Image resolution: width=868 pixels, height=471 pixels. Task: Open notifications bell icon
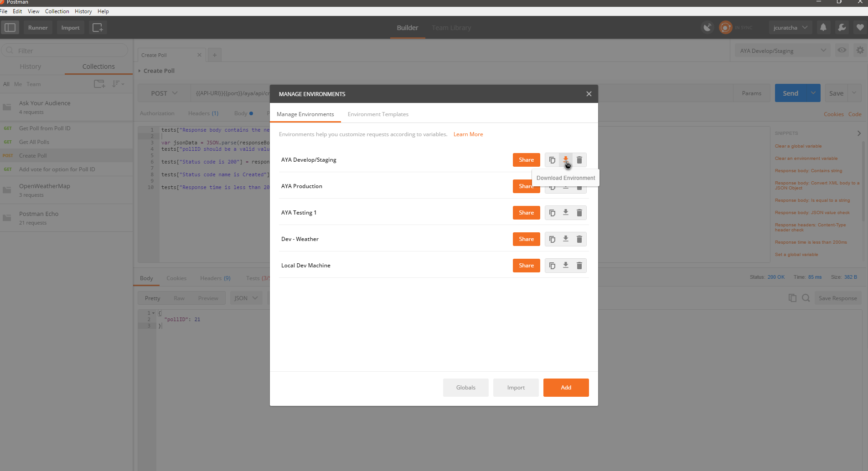[x=823, y=28]
